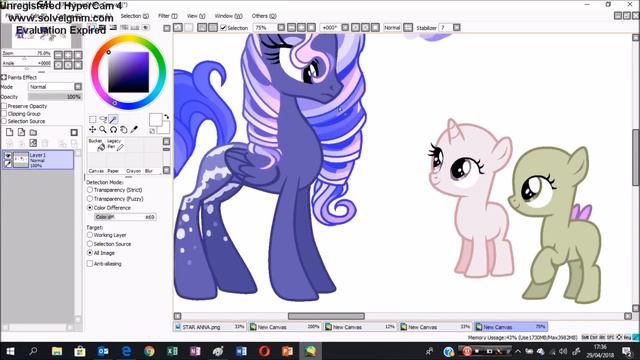The height and width of the screenshot is (360, 640).
Task: Open Windows Start menu
Action: pos(10,351)
